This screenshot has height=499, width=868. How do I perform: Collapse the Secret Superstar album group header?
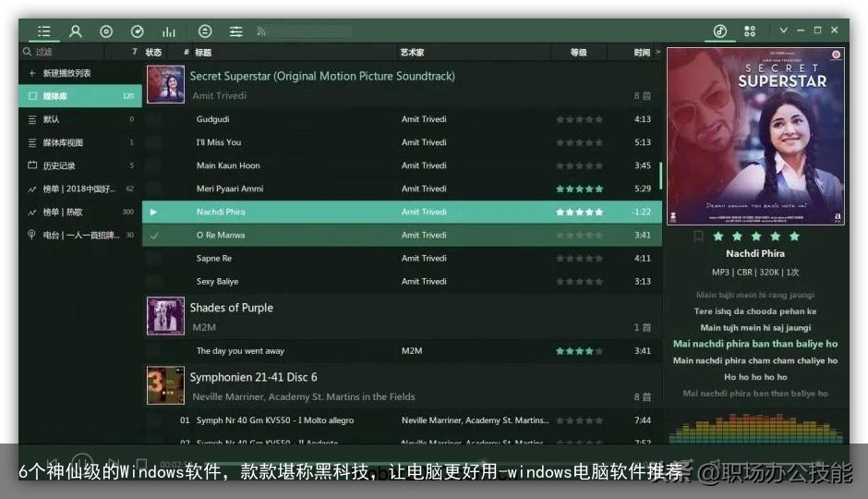pos(402,85)
